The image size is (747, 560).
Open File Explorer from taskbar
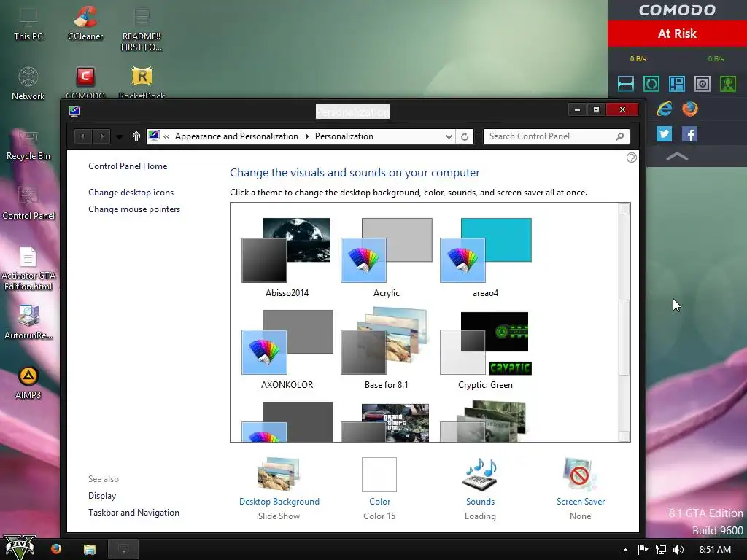click(90, 550)
